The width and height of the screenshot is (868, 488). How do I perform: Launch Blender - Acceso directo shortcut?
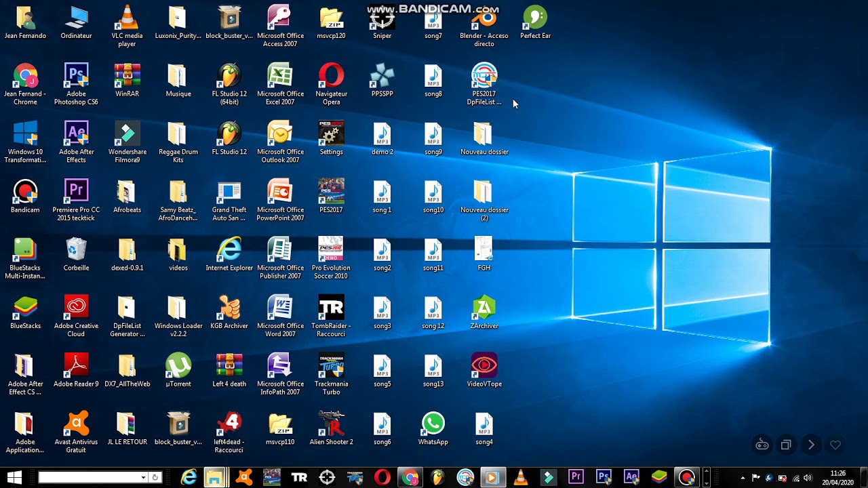point(484,26)
